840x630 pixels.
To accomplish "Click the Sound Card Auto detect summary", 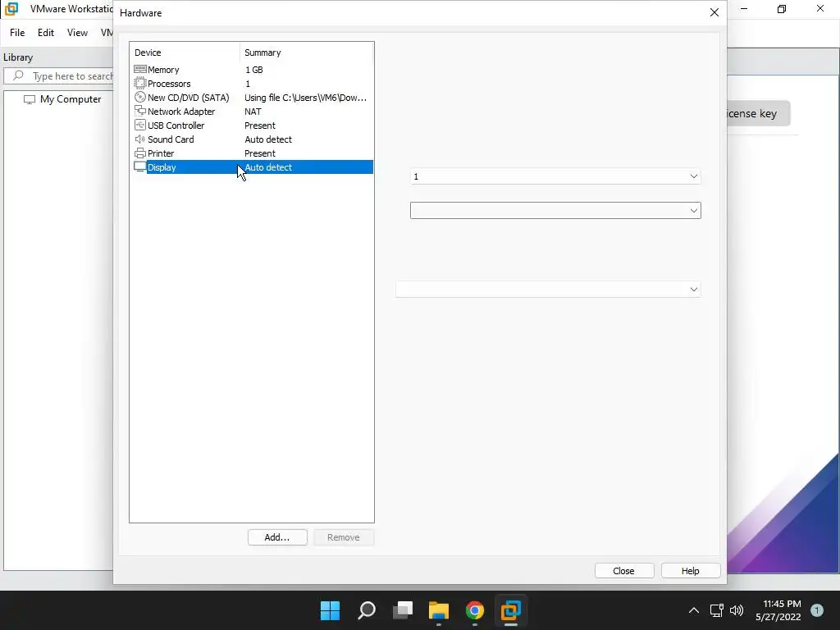I will [x=268, y=139].
